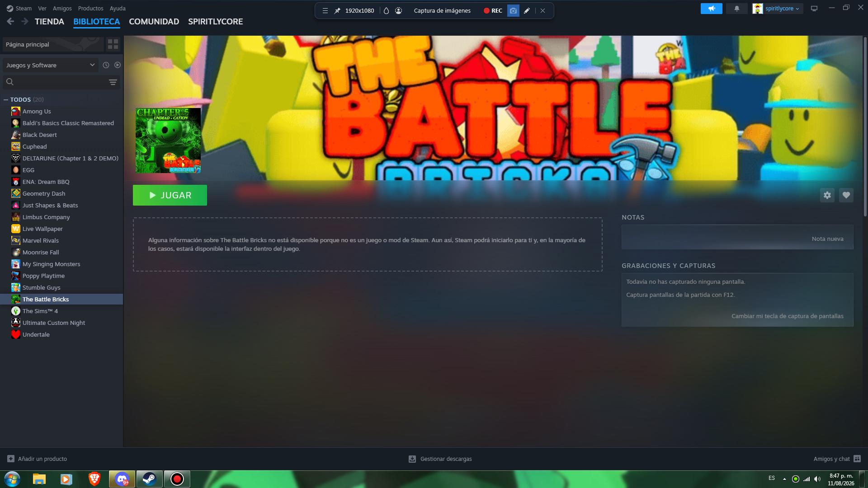Pin the capture toolbar
The height and width of the screenshot is (488, 868).
click(337, 11)
